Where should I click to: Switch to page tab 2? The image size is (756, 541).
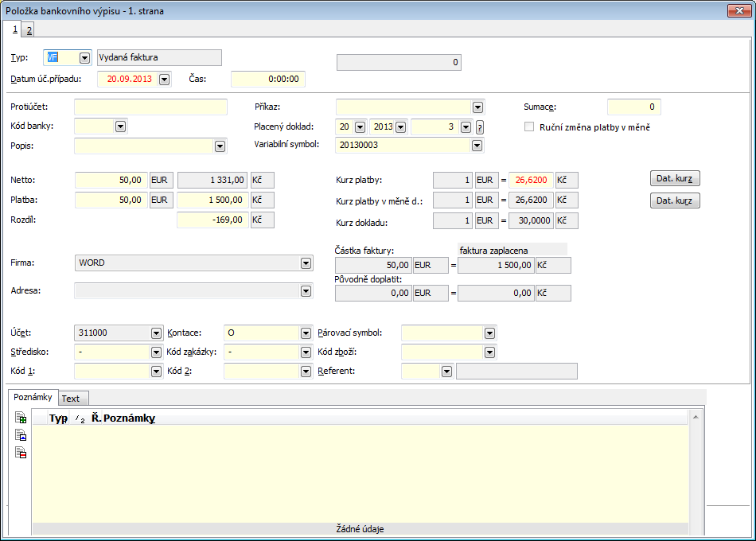coord(29,30)
